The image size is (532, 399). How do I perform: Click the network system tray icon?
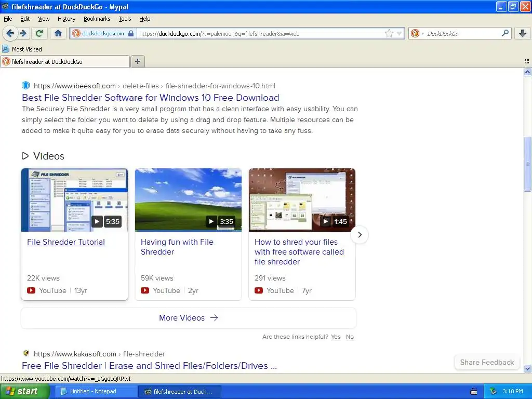[494, 392]
